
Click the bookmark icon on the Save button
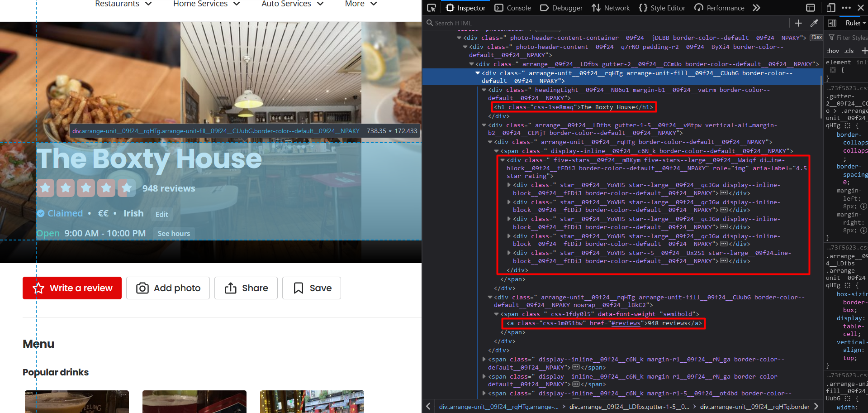(x=298, y=288)
